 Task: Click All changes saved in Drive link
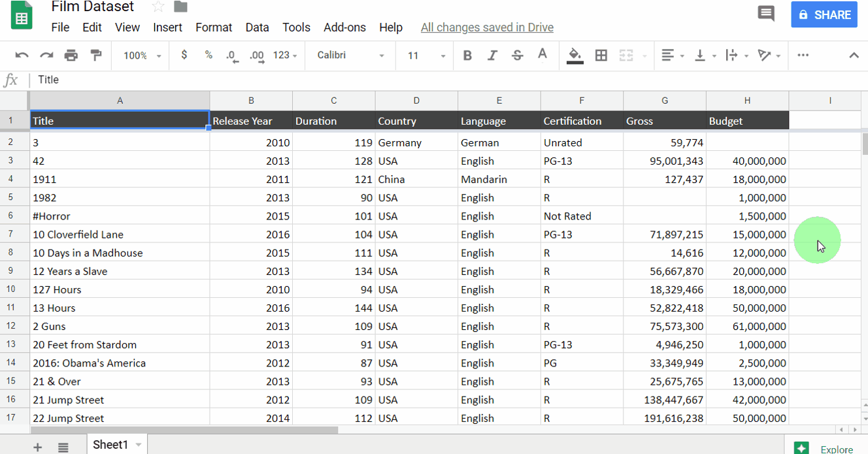pyautogui.click(x=487, y=27)
